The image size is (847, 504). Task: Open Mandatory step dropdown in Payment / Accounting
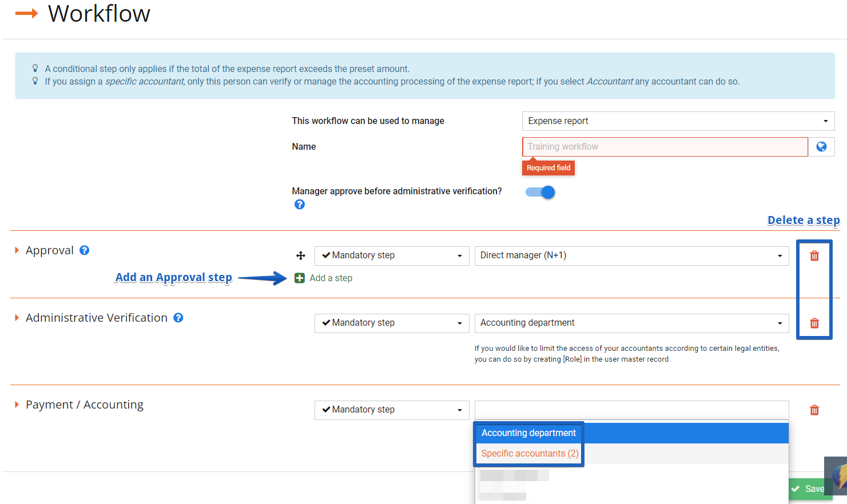pos(392,410)
